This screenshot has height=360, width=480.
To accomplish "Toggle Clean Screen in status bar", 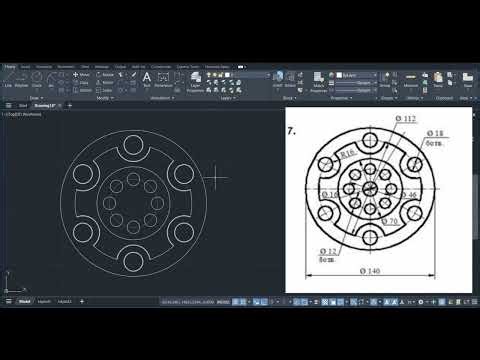I will pyautogui.click(x=467, y=302).
